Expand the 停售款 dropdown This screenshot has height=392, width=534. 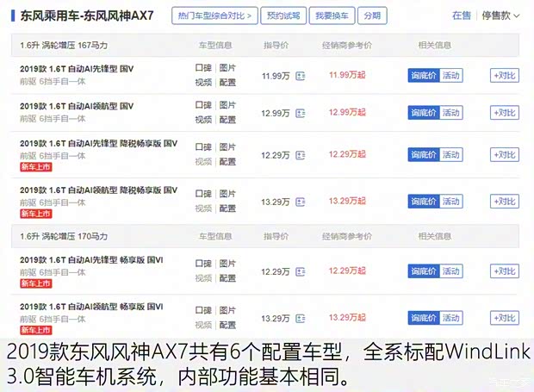(500, 16)
